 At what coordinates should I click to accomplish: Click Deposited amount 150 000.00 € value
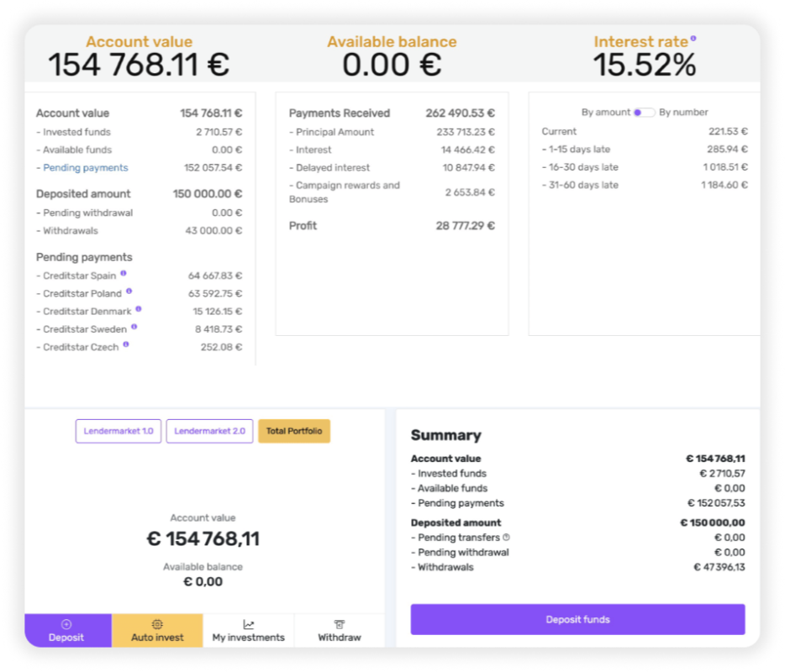208,194
